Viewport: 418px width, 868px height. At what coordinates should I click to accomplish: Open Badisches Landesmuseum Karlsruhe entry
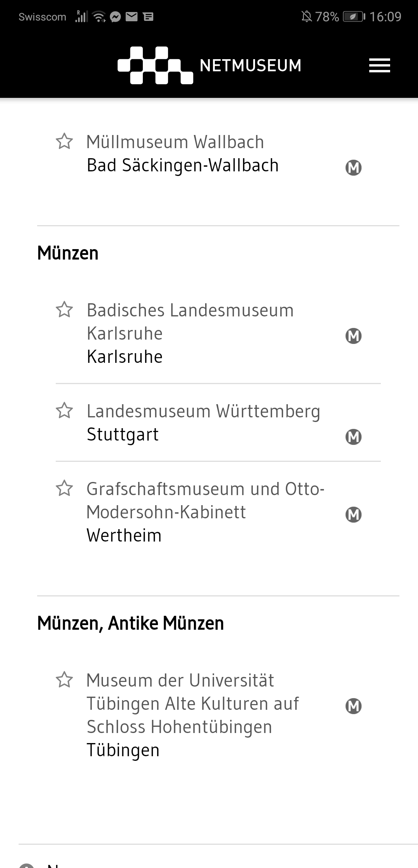click(190, 333)
